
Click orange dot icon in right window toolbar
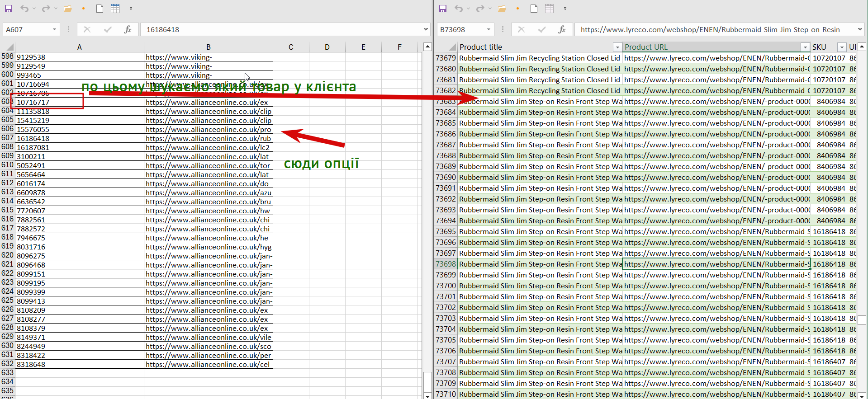[x=517, y=9]
